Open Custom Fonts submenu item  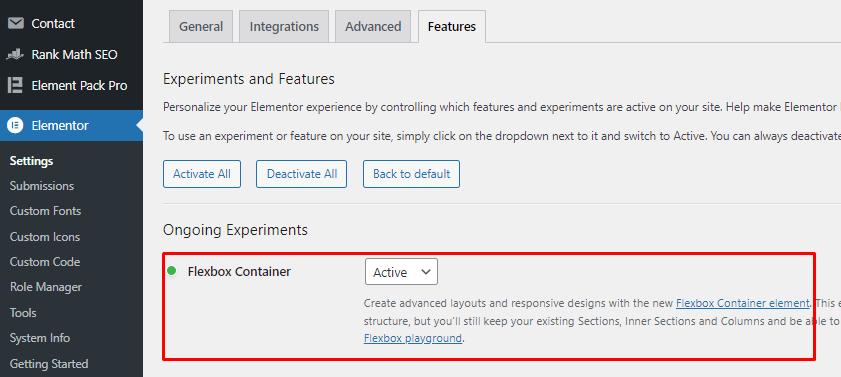[x=46, y=211]
